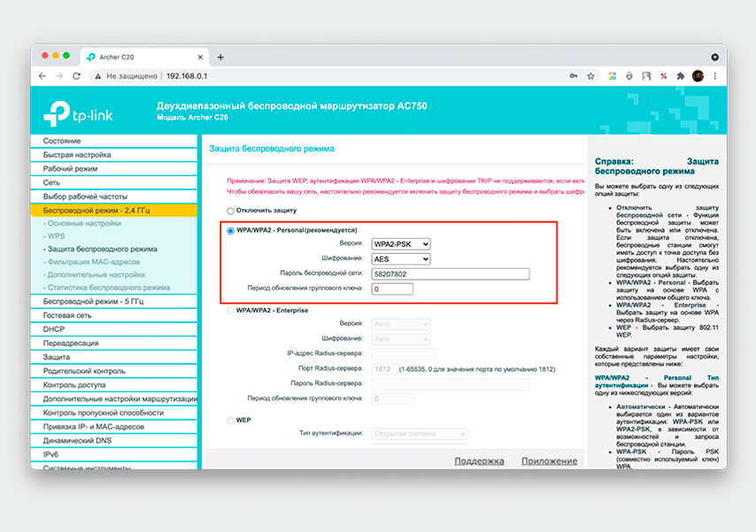
Task: Open Выбор рабочей частоты menu item
Action: (114, 197)
